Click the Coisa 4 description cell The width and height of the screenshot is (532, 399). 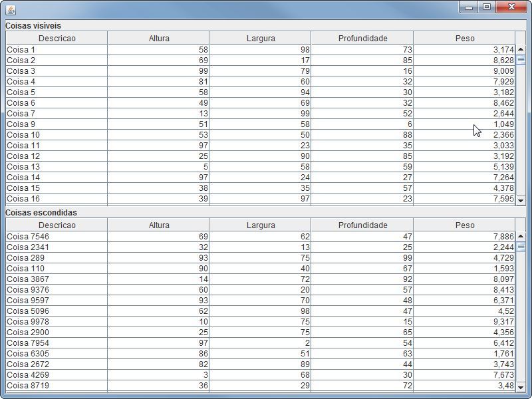57,81
